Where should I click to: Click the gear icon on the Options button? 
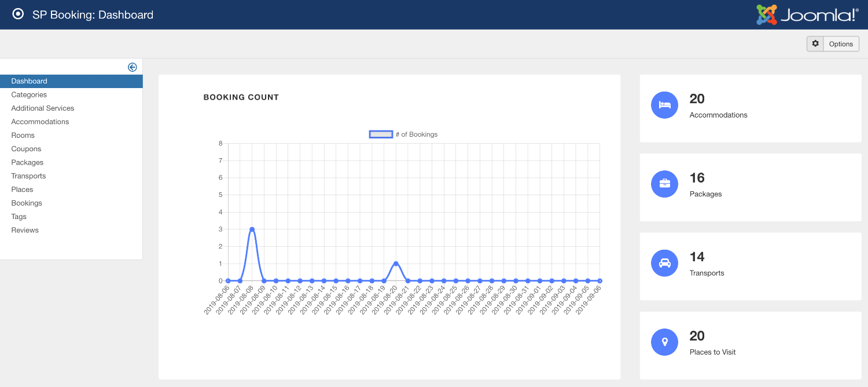click(815, 43)
